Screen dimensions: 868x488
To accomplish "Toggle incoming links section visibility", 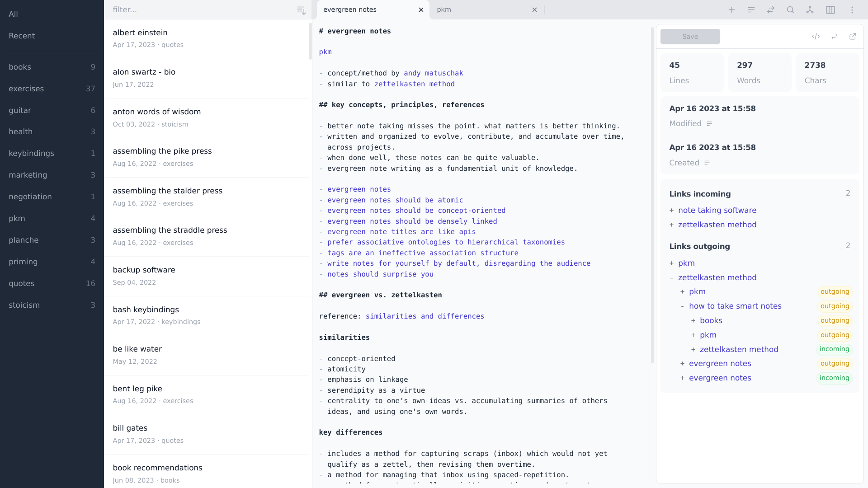I will [x=699, y=194].
